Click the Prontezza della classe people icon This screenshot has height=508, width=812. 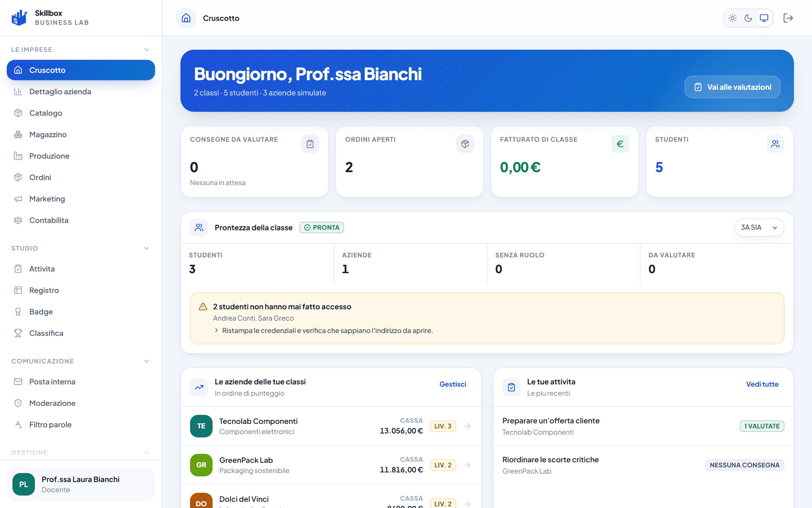coord(199,227)
